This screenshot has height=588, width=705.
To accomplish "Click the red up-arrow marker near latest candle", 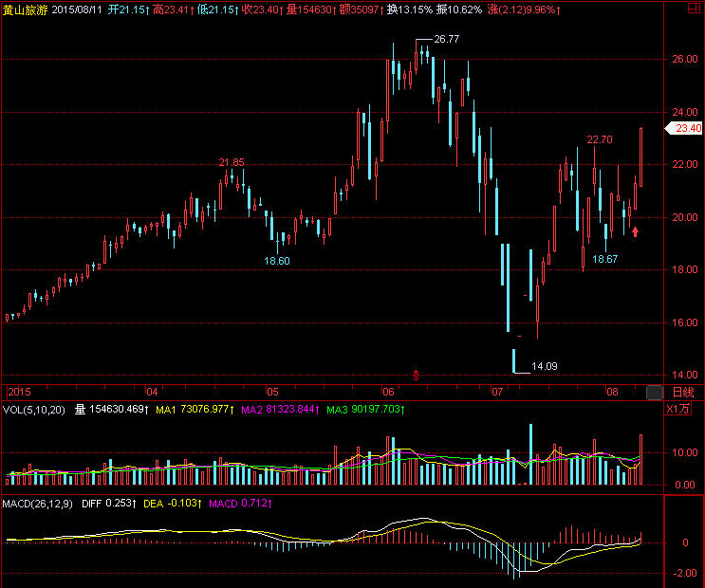I will (x=635, y=230).
